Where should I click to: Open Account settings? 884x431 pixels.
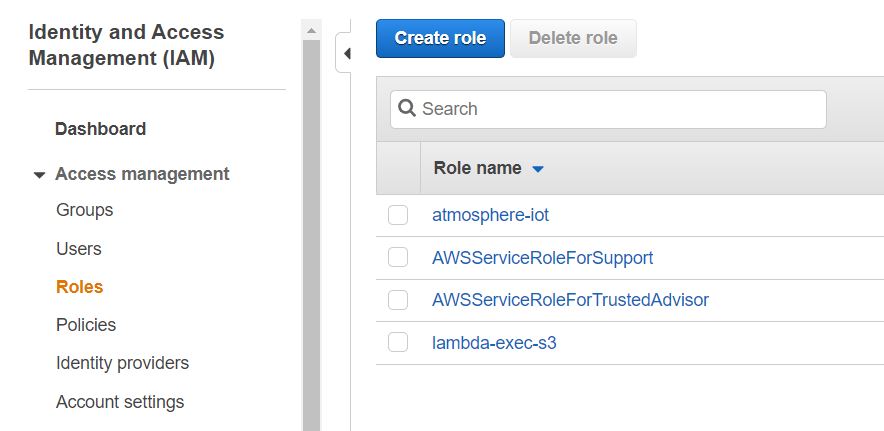click(120, 402)
